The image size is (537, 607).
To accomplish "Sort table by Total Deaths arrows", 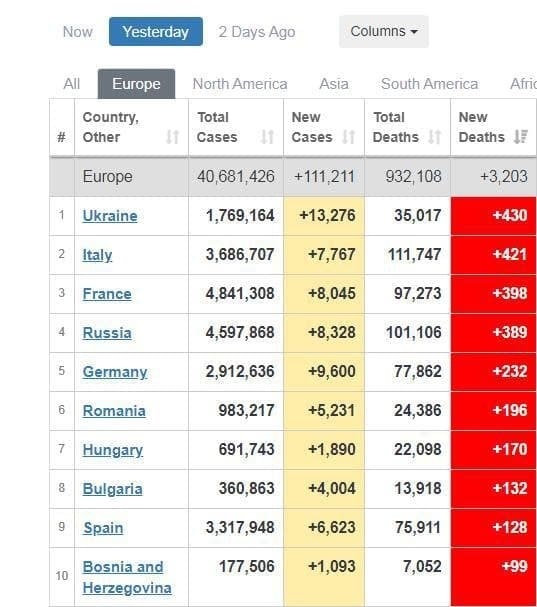I will click(435, 137).
